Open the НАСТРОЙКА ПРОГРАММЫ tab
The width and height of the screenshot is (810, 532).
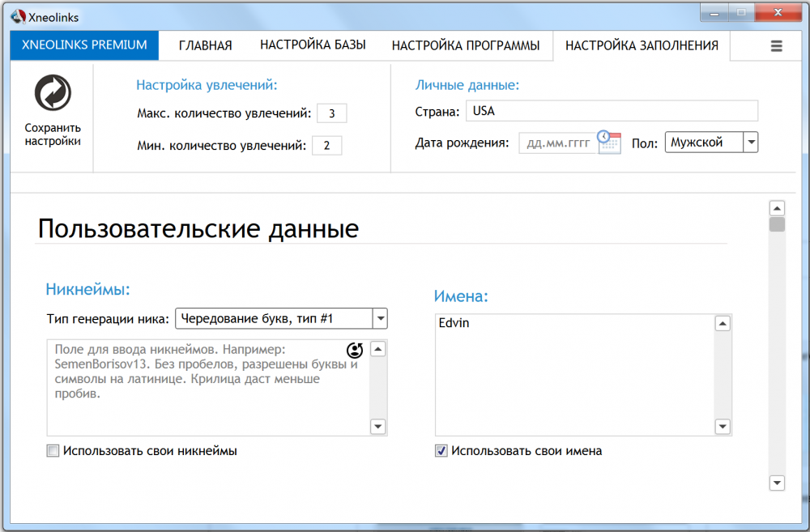[x=466, y=45]
